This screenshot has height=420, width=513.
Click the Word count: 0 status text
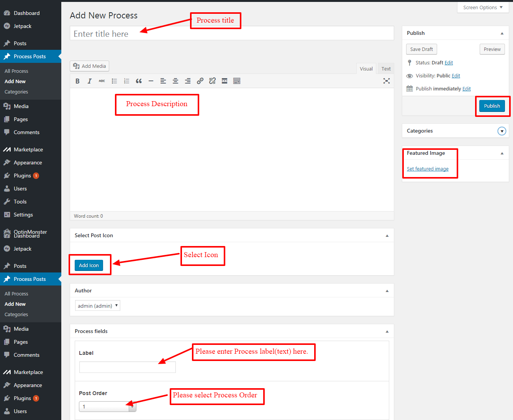click(89, 216)
